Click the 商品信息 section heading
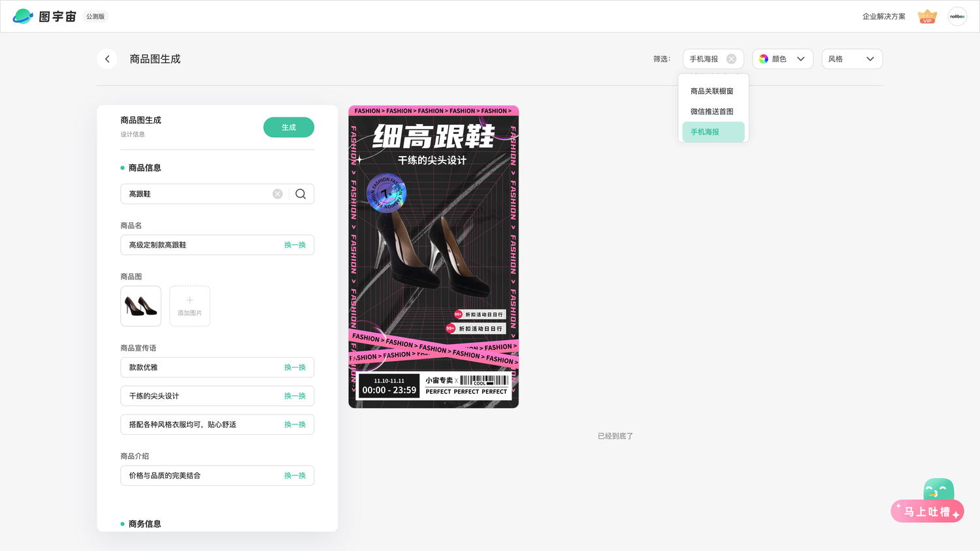 pos(144,168)
